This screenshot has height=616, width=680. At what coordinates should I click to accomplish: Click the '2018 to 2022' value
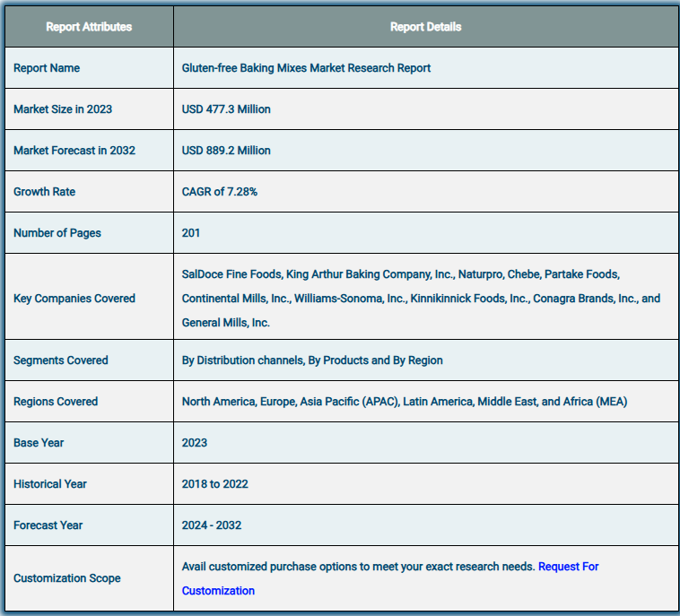click(x=214, y=484)
